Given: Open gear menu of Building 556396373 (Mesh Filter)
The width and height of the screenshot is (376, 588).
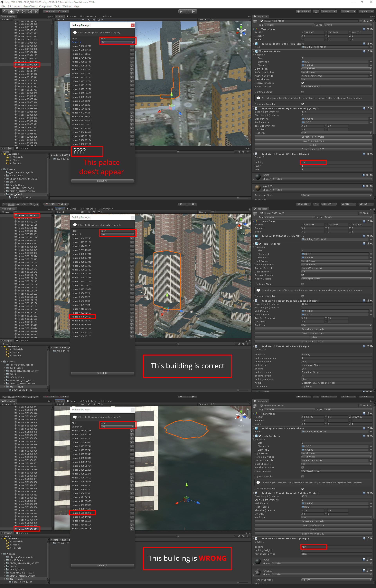Looking at the screenshot, I should point(371,428).
